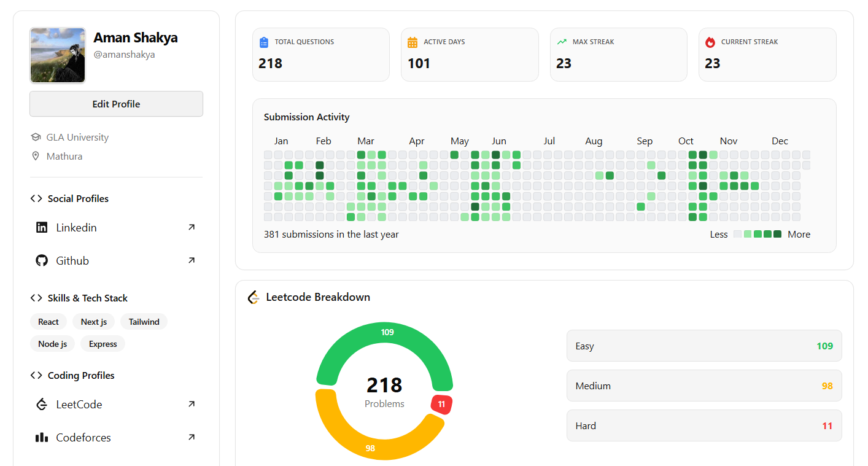This screenshot has height=466, width=868.
Task: Click the Active Days calendar icon
Action: pos(413,42)
